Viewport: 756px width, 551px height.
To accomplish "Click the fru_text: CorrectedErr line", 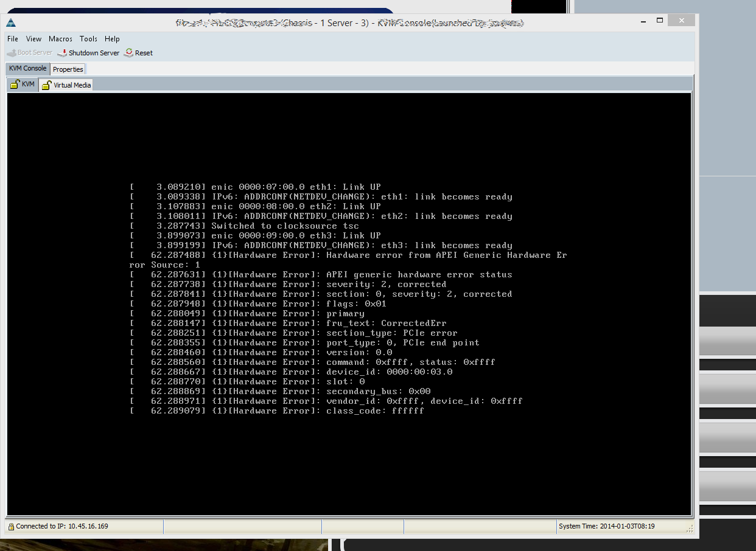I will tap(288, 323).
